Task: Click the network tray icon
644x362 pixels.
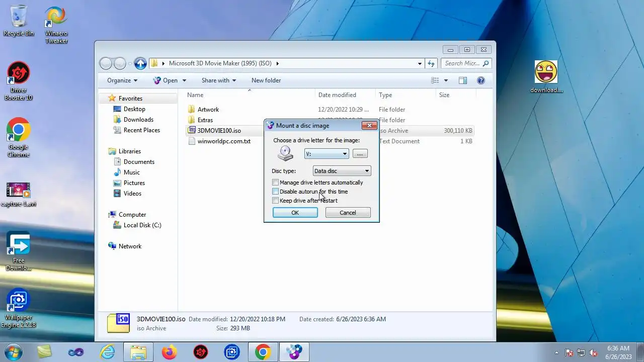Action: click(581, 352)
